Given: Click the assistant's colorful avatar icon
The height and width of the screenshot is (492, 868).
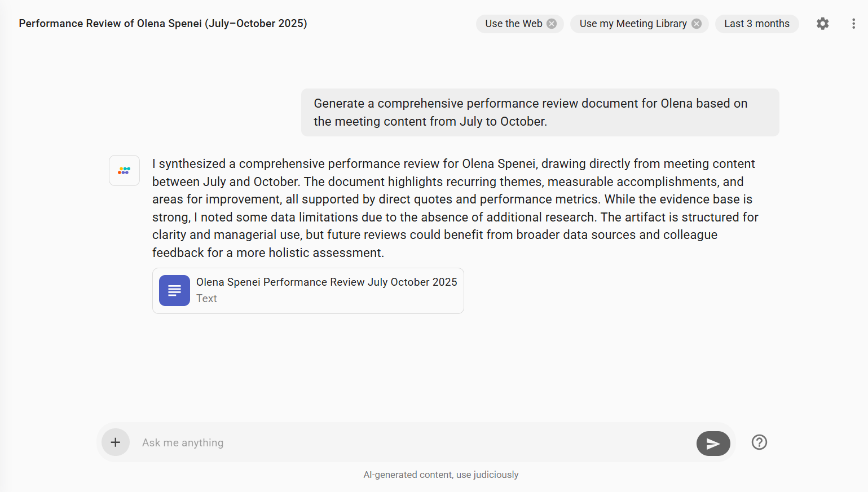Looking at the screenshot, I should click(124, 171).
